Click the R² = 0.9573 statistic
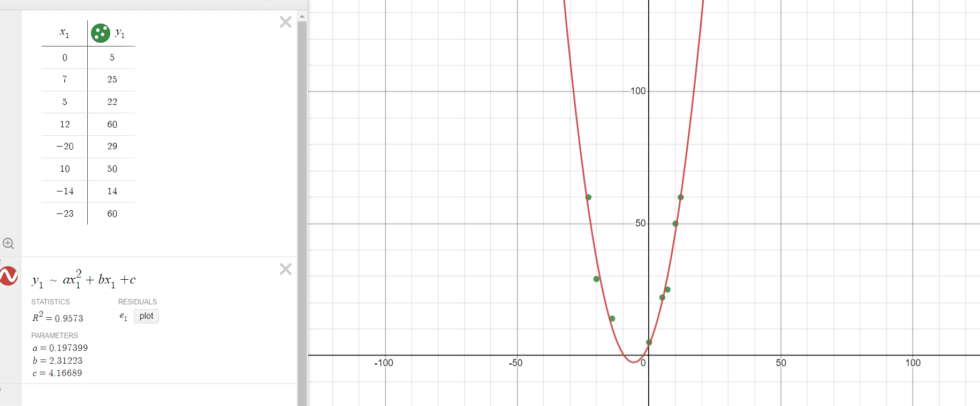980x406 pixels. 58,318
